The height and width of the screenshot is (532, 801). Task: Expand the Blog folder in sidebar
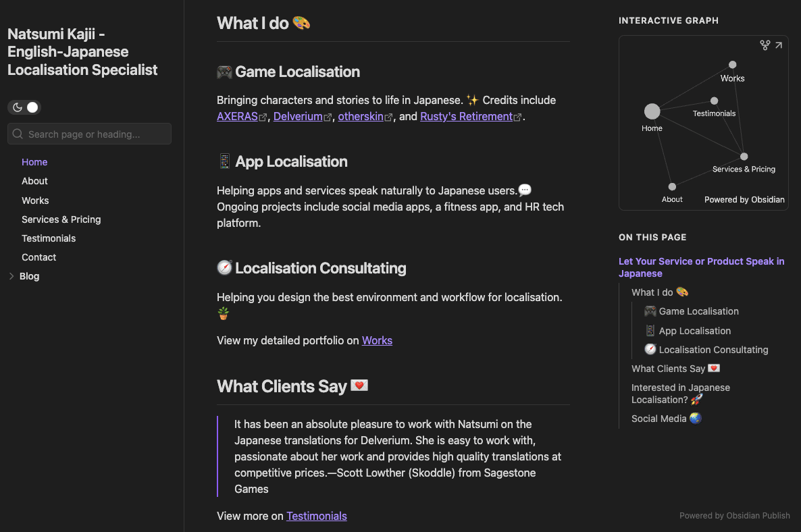11,276
